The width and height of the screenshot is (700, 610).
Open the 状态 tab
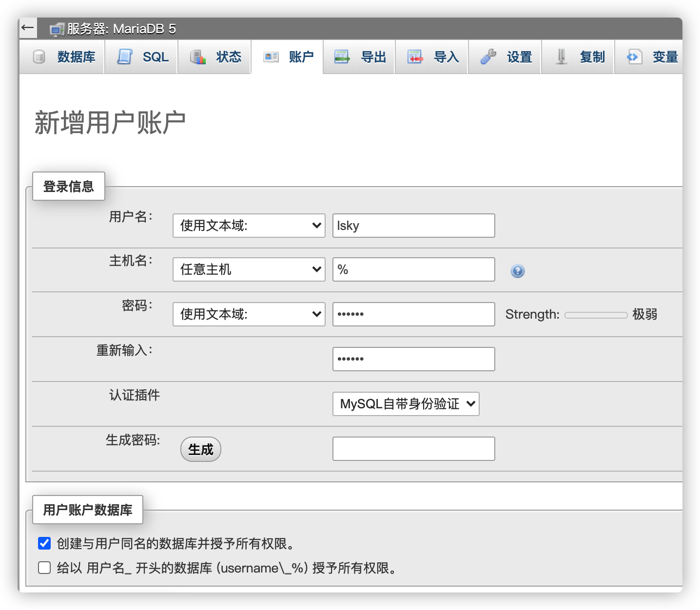(214, 57)
